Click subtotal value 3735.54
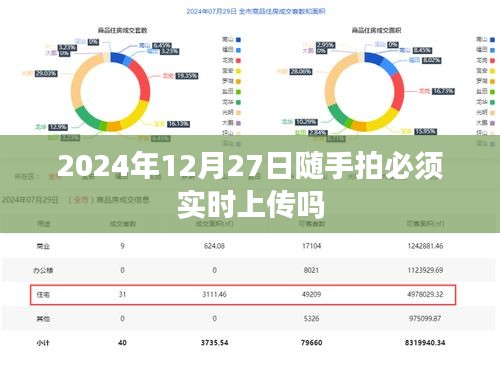Image resolution: width=500 pixels, height=368 pixels. click(x=214, y=342)
